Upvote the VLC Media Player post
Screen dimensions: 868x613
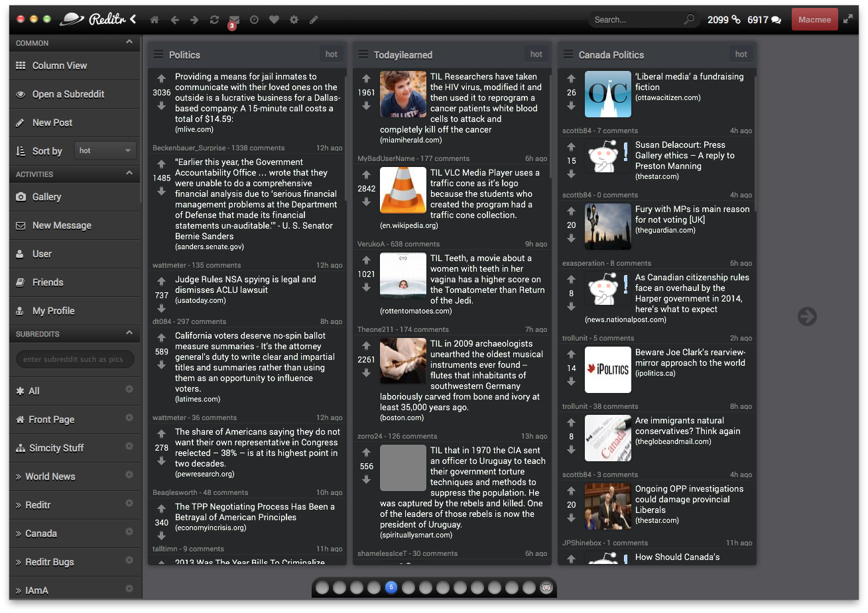point(366,175)
